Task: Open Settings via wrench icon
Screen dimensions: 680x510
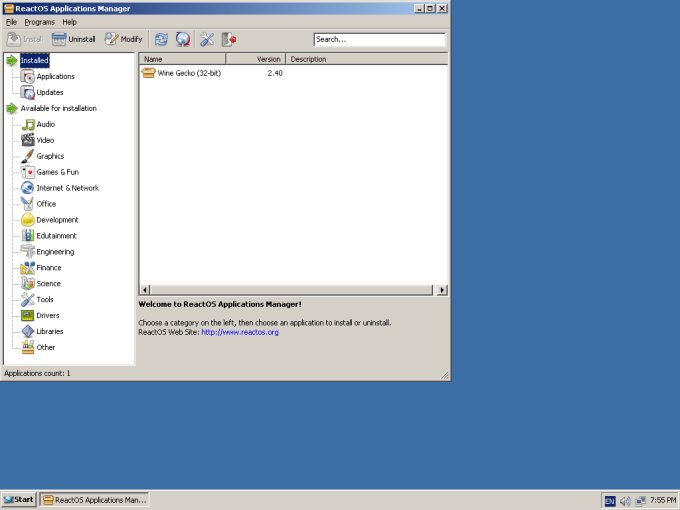Action: pos(207,39)
